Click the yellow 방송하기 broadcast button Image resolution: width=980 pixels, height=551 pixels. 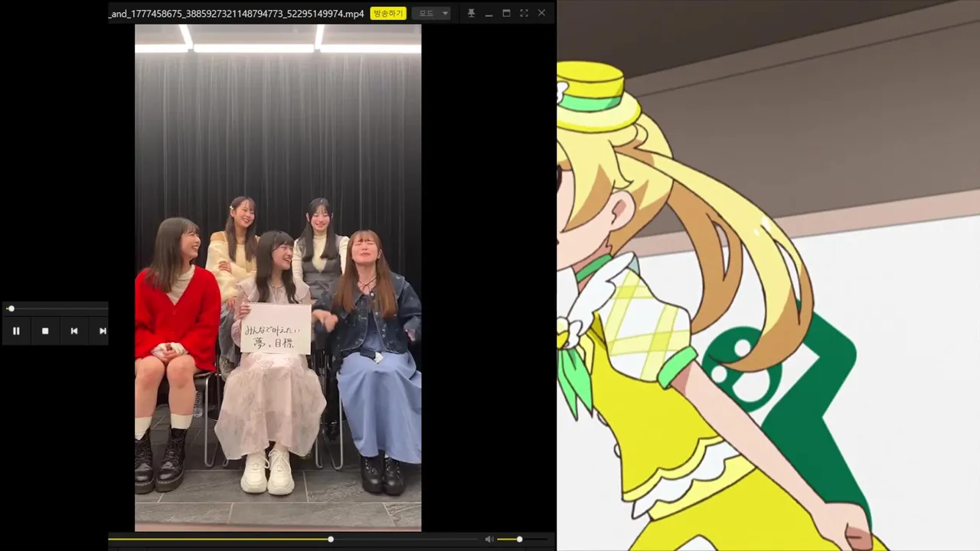[388, 13]
